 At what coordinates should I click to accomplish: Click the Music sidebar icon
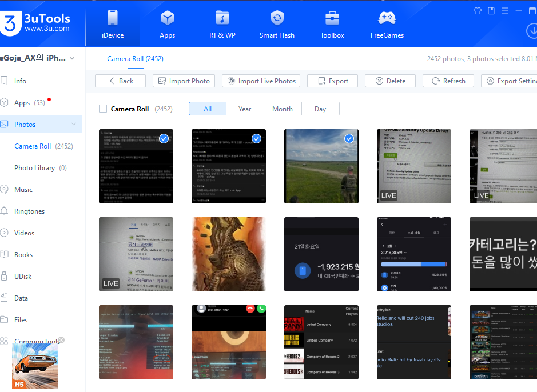click(x=4, y=190)
